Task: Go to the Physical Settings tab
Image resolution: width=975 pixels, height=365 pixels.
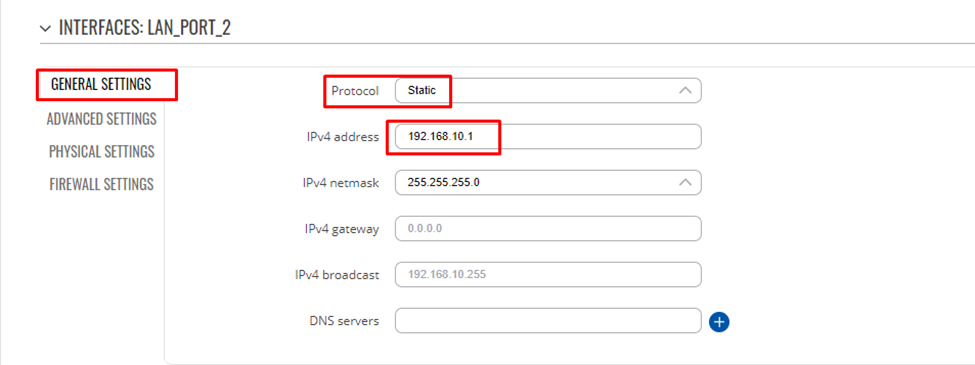Action: tap(101, 152)
